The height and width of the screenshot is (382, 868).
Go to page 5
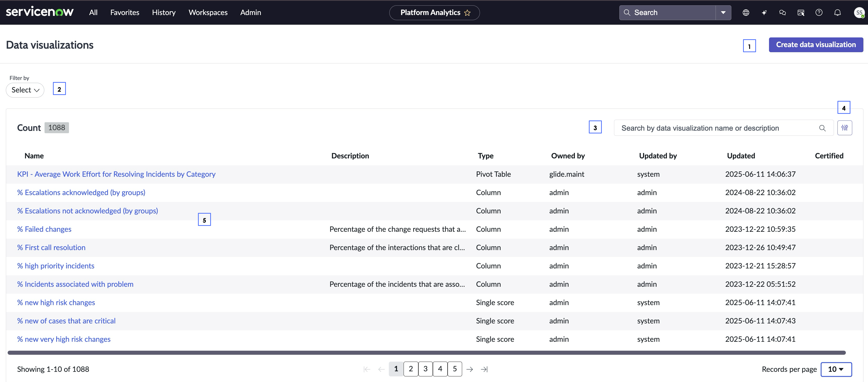tap(455, 369)
